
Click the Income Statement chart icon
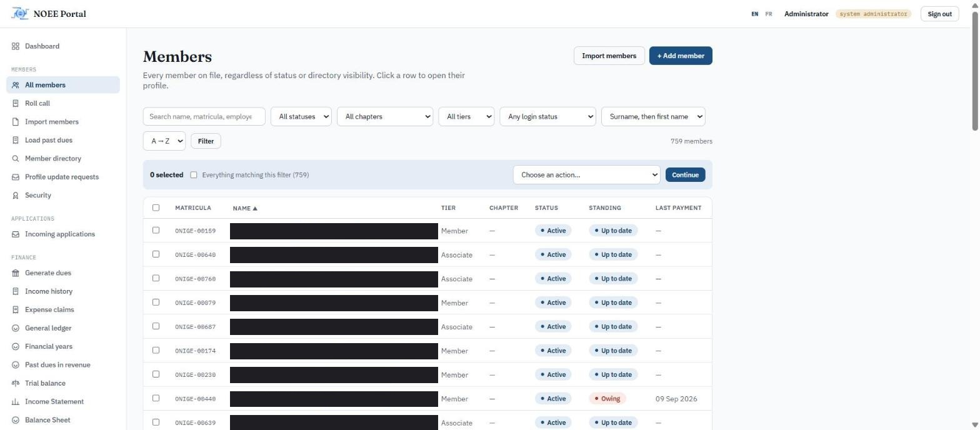tap(16, 402)
